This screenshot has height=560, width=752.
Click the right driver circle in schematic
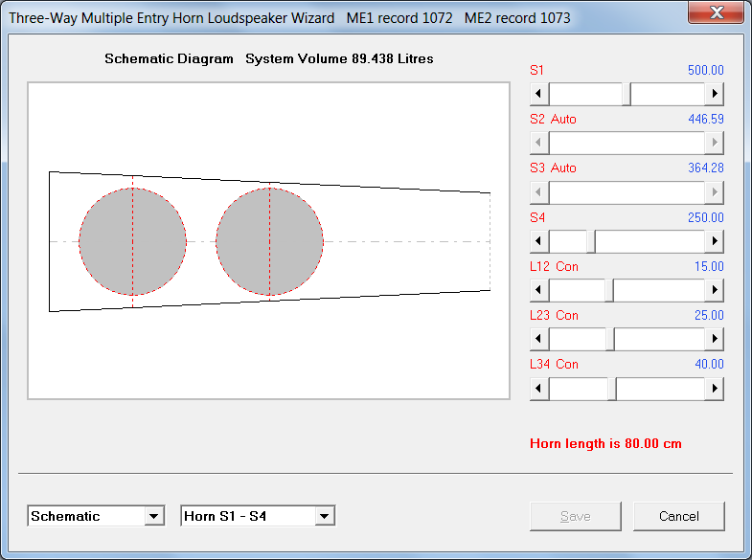(x=269, y=241)
